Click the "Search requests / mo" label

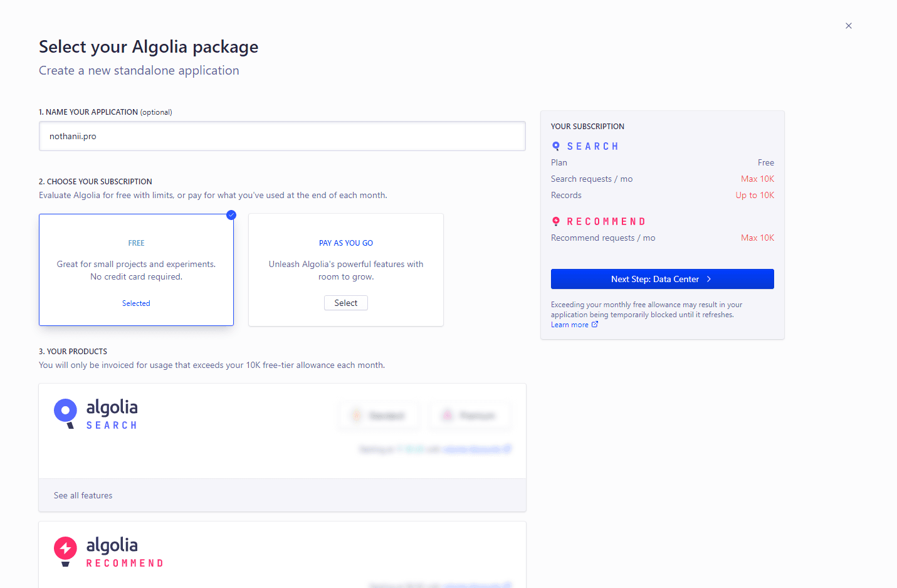coord(592,179)
